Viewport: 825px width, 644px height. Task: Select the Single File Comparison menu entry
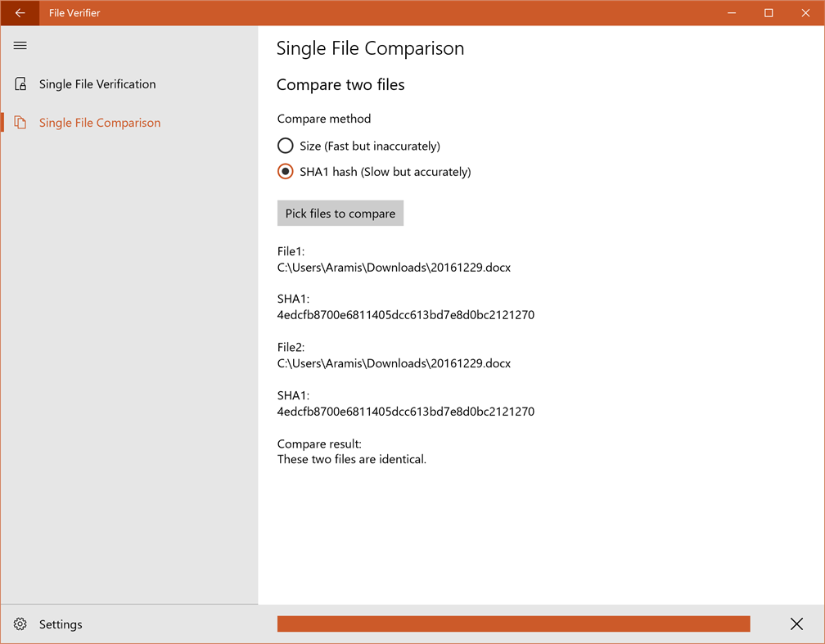pos(99,122)
